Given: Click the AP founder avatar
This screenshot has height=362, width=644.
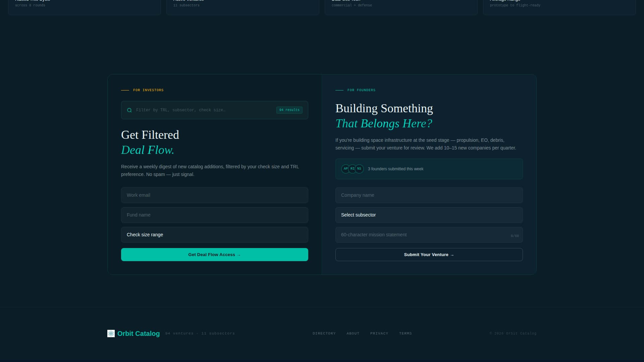Looking at the screenshot, I should click(345, 169).
